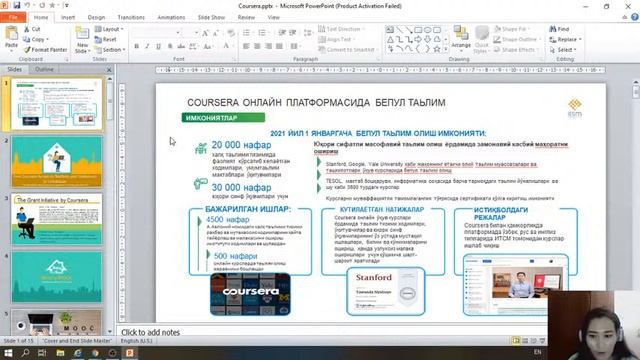This screenshot has width=640, height=360.
Task: Expand the shapes gallery More arrow
Action: click(446, 49)
